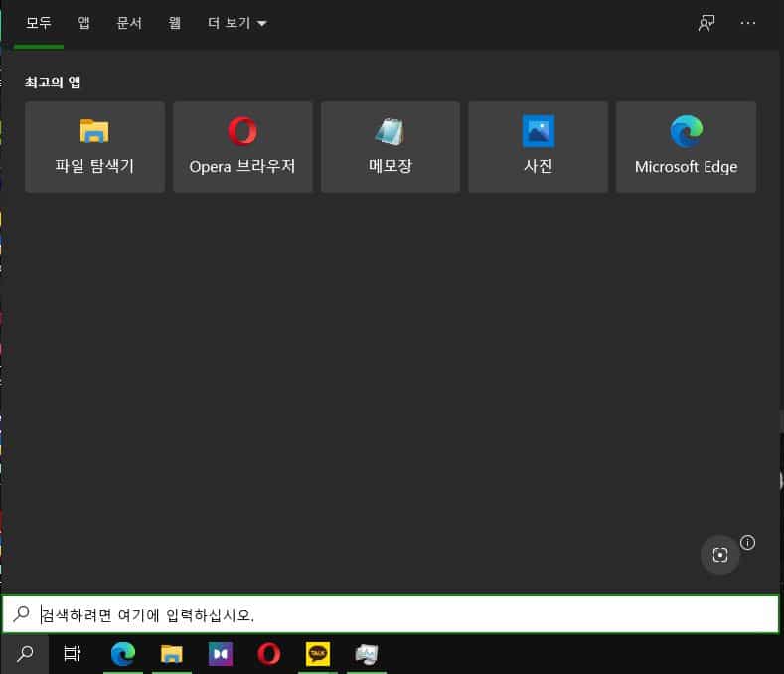Launch Microsoft Edge tile in top apps
The width and height of the screenshot is (784, 674).
(x=686, y=147)
